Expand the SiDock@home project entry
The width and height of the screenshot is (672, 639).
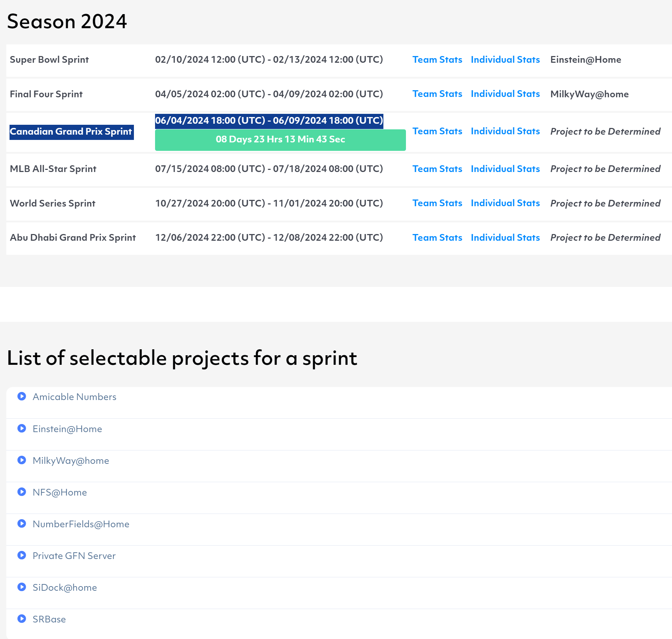(64, 588)
